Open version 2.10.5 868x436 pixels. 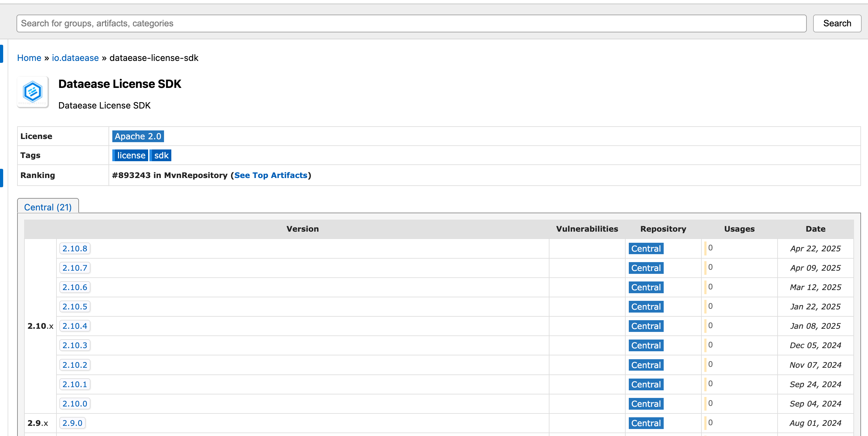(x=75, y=307)
